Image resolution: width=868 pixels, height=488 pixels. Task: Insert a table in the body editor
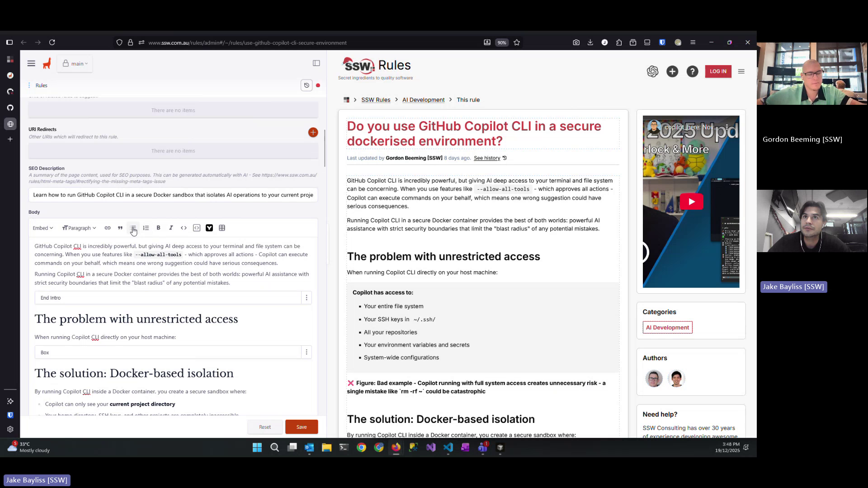pyautogui.click(x=222, y=228)
